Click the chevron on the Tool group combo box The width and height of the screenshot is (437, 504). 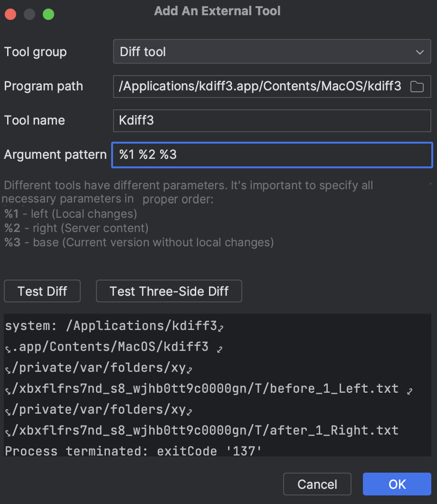click(420, 51)
